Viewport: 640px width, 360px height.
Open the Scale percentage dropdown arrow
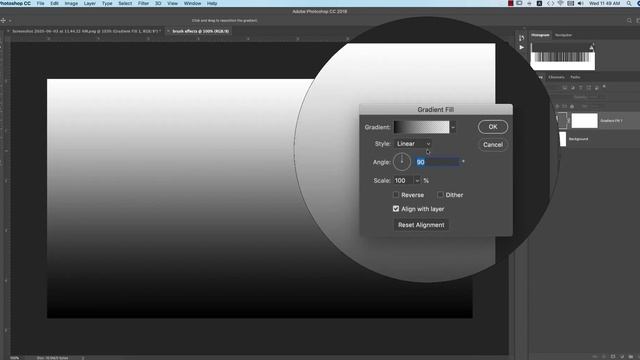click(x=417, y=180)
